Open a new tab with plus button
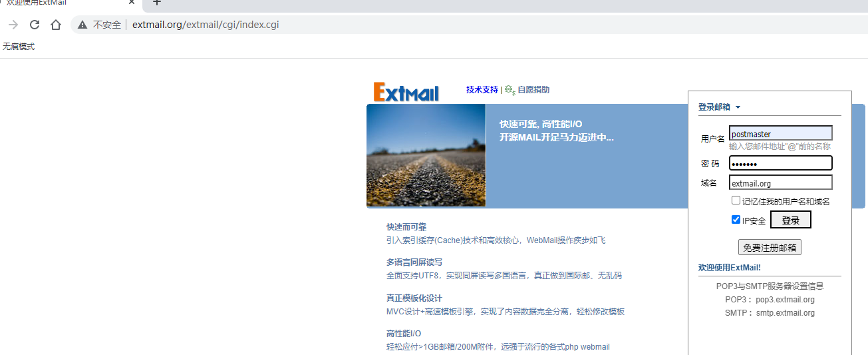The width and height of the screenshot is (868, 355). tap(157, 3)
